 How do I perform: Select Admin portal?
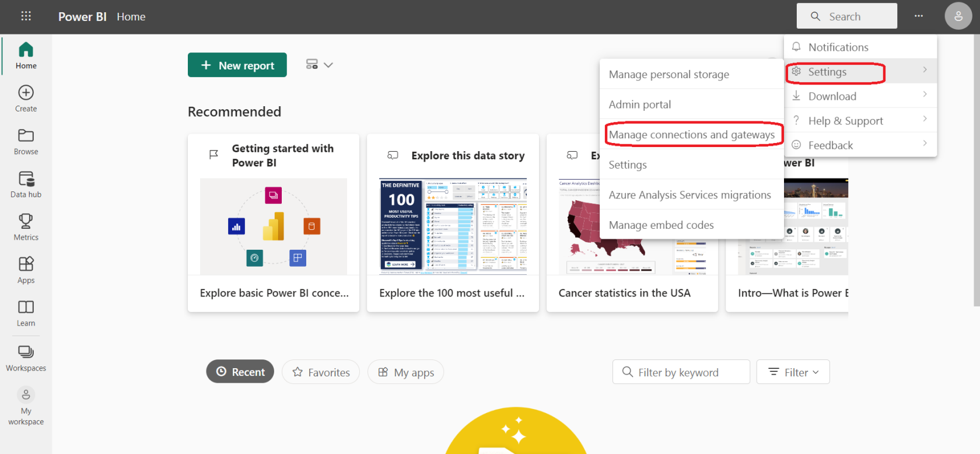pos(692,104)
